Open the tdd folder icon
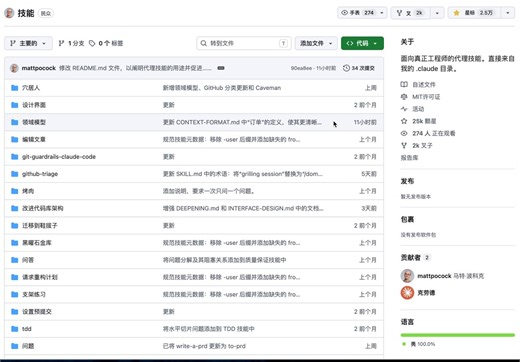This screenshot has width=520, height=362. point(15,329)
